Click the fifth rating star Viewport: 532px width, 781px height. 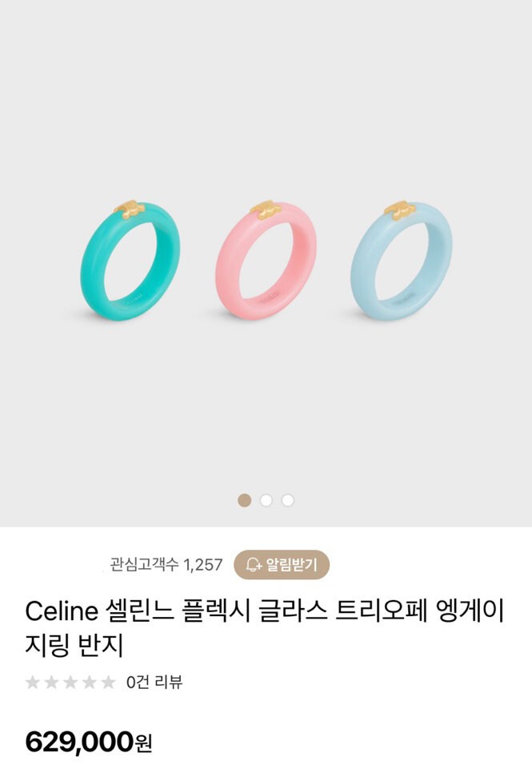tap(109, 682)
